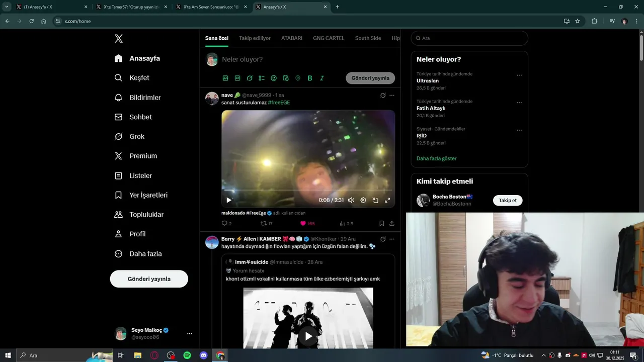Add a poll to the post
Image resolution: width=644 pixels, height=362 pixels.
[262, 78]
